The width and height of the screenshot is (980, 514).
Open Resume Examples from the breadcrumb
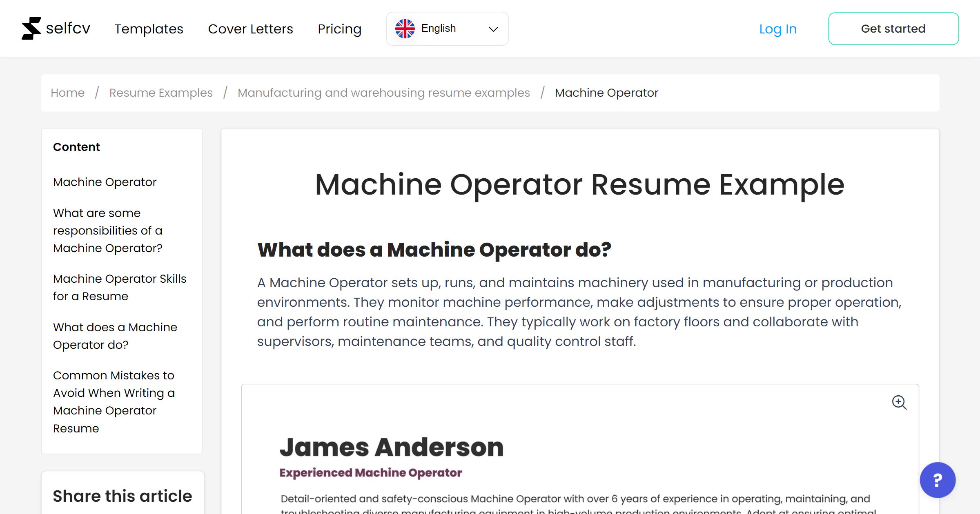(x=160, y=93)
